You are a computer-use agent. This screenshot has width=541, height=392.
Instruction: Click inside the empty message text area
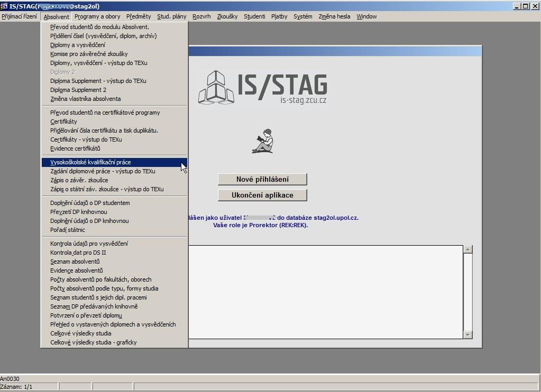[x=325, y=292]
